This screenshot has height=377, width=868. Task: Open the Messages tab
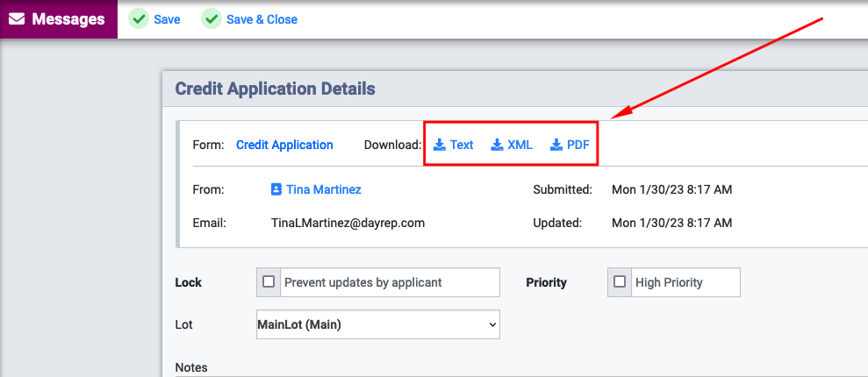click(58, 19)
